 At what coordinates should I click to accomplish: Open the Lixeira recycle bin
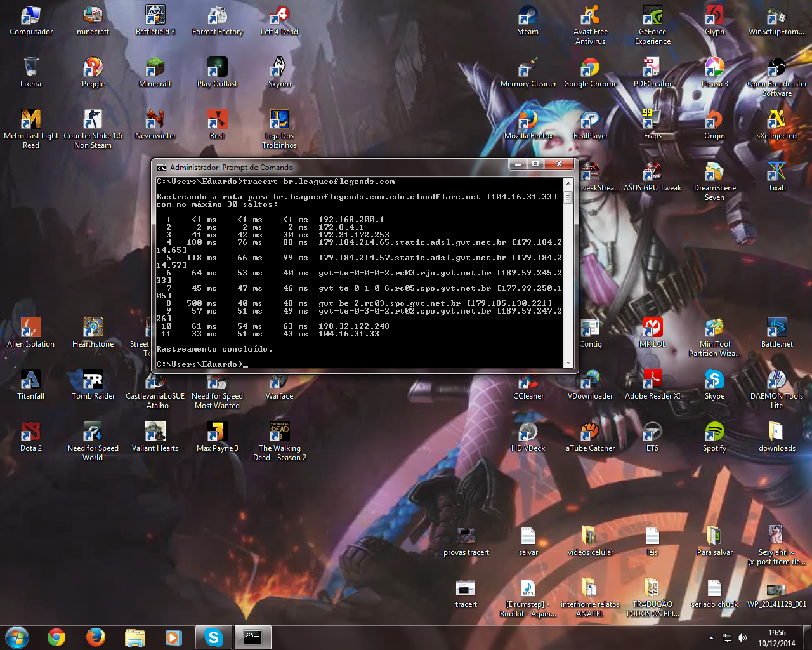click(31, 73)
